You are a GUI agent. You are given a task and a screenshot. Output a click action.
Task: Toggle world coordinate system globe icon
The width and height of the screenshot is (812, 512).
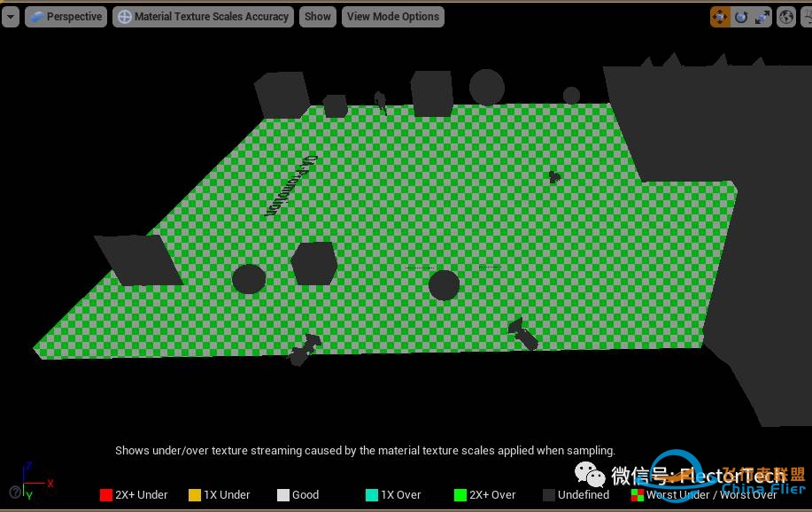click(785, 17)
